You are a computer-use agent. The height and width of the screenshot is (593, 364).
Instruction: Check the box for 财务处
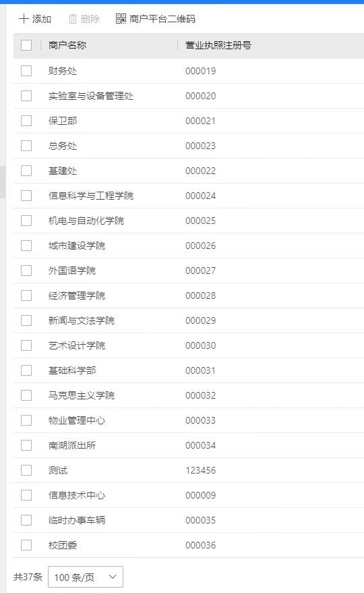[x=26, y=71]
